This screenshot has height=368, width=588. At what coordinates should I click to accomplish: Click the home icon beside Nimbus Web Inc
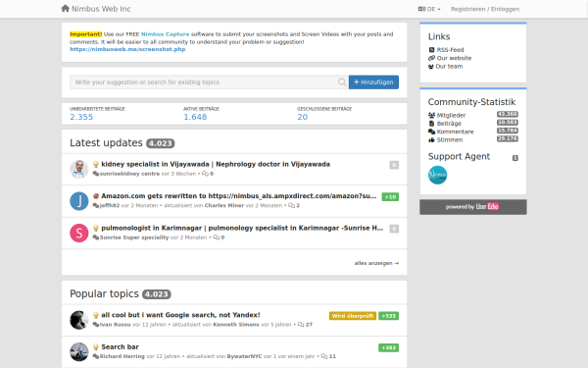(66, 8)
